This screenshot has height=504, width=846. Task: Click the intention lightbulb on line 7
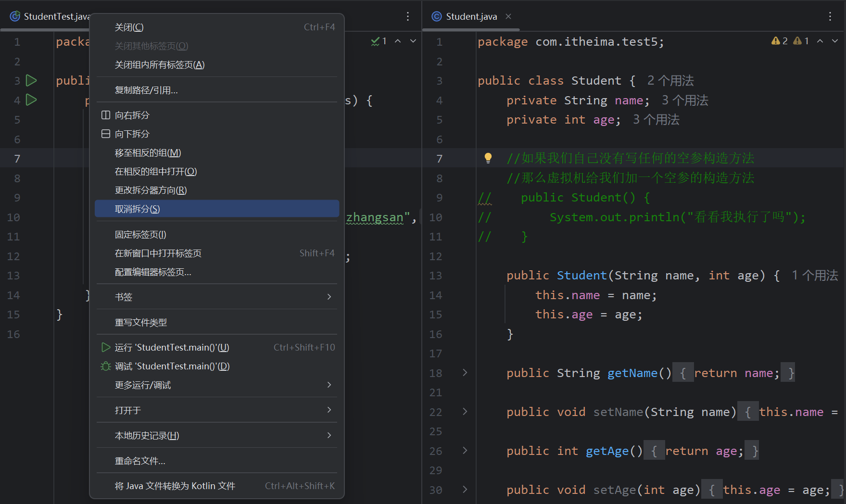(x=488, y=158)
